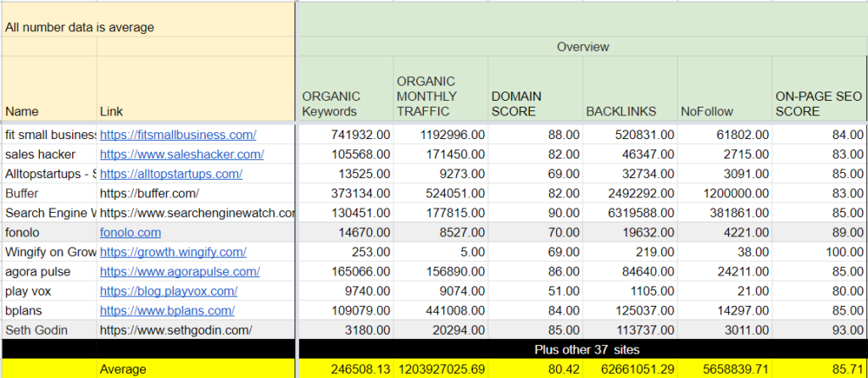This screenshot has width=868, height=378.
Task: Select the 51.00 domain score cell
Action: (x=536, y=291)
